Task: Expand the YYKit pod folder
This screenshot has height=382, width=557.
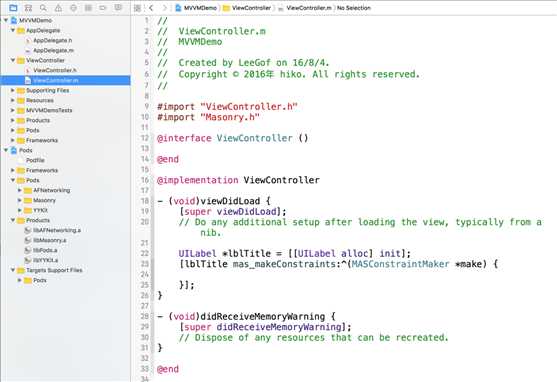Action: 20,210
